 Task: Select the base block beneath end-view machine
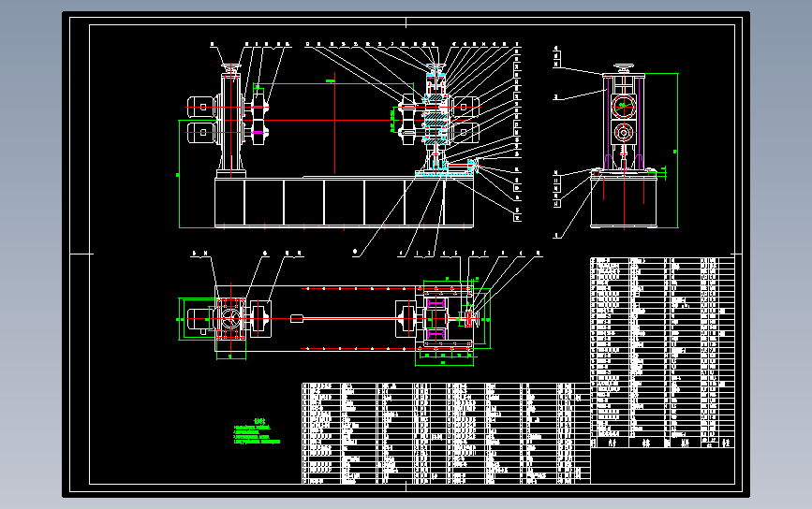[624, 201]
